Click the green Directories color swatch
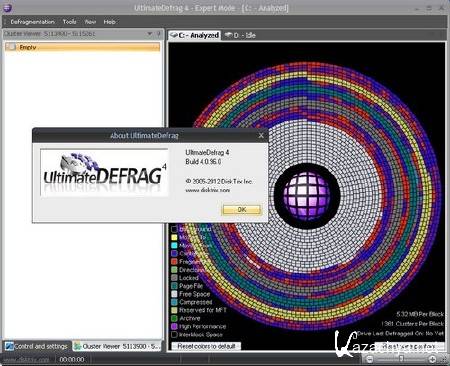Screen dimensions: 450x366 tap(174, 270)
